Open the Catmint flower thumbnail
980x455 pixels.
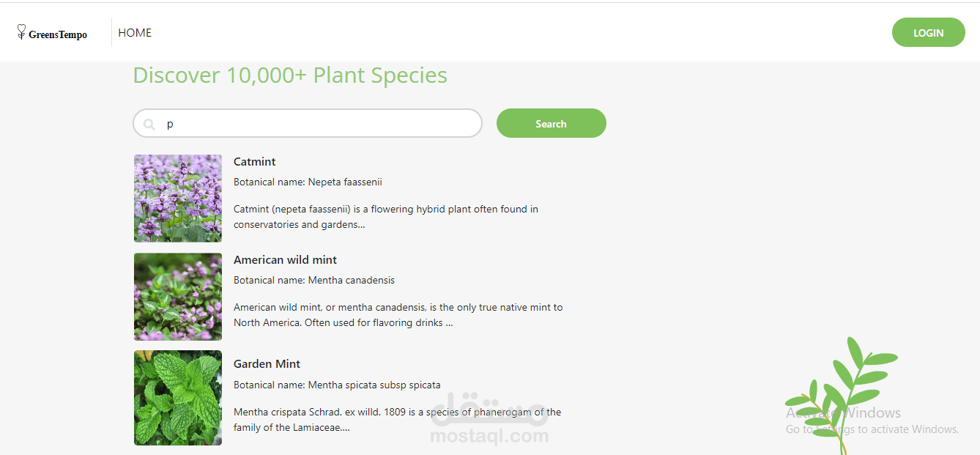pos(178,199)
